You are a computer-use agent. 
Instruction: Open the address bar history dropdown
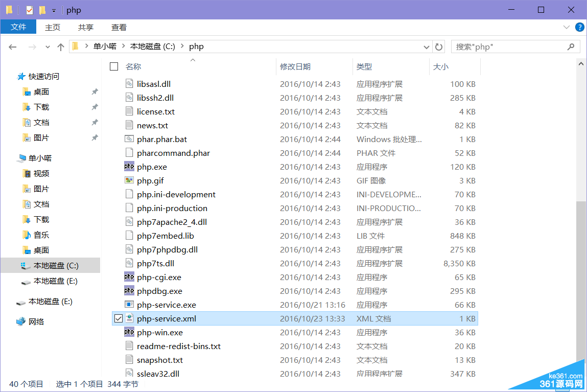click(427, 47)
